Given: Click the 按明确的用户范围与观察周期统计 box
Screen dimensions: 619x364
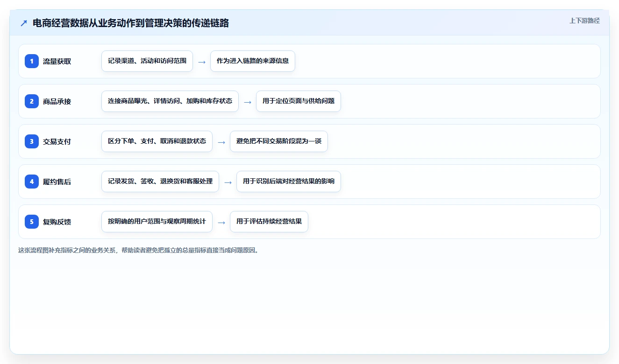Looking at the screenshot, I should click(157, 222).
